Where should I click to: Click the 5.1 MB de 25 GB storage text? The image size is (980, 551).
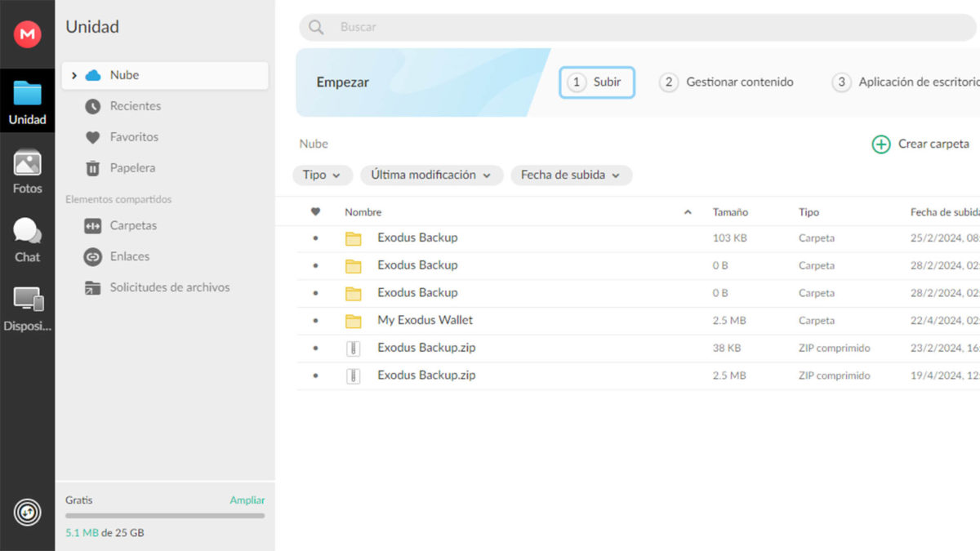click(105, 533)
